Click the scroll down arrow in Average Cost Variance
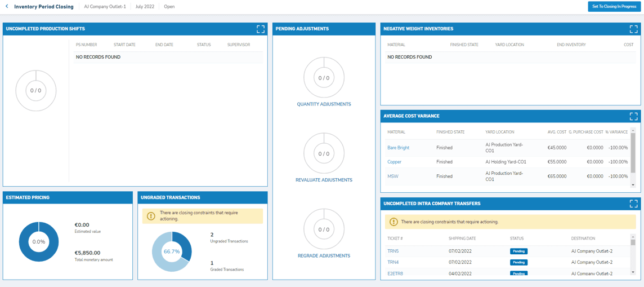Viewport: 644px width, 287px height. point(633,186)
